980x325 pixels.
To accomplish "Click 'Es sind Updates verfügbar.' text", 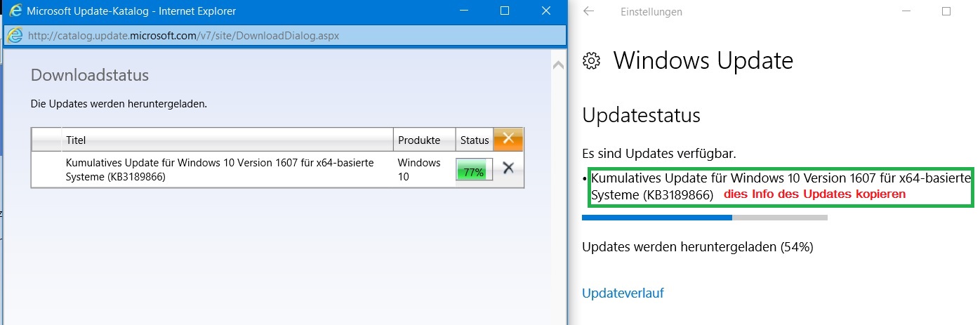I will click(659, 153).
